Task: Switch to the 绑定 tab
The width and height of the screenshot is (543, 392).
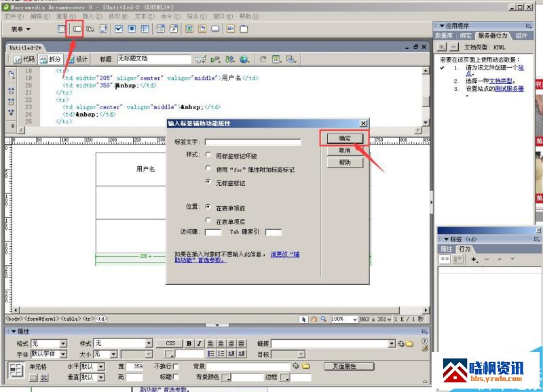Action: pos(466,36)
